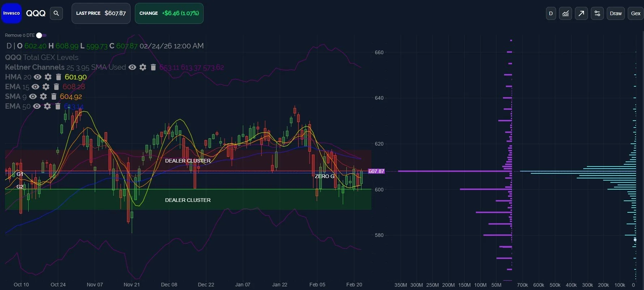This screenshot has height=290, width=644.
Task: Click the Gex button
Action: click(x=635, y=13)
